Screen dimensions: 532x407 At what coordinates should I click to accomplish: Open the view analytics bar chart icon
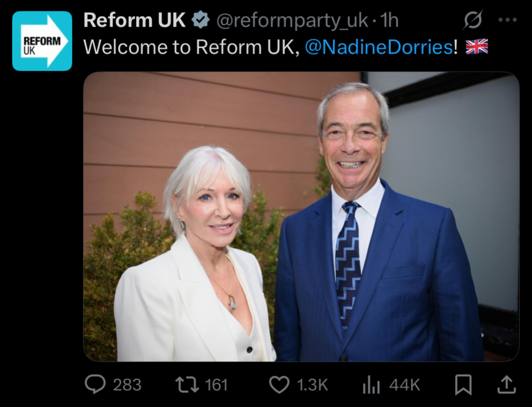[371, 385]
